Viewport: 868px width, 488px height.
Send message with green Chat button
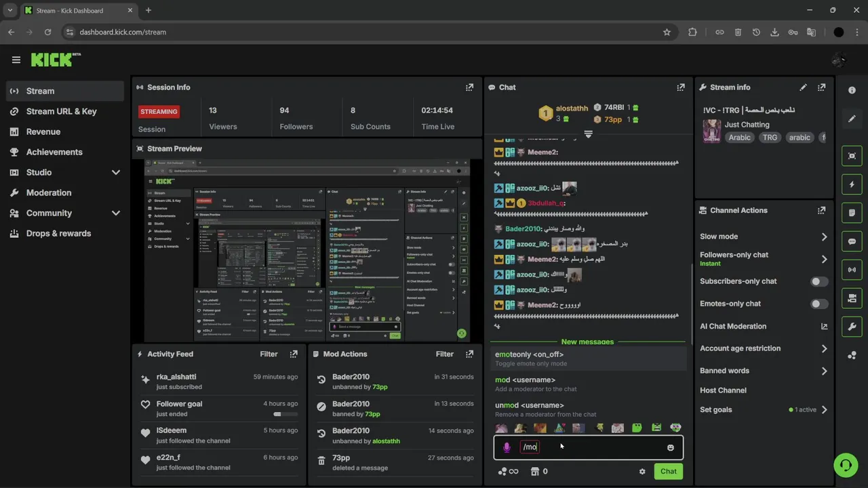coord(669,472)
